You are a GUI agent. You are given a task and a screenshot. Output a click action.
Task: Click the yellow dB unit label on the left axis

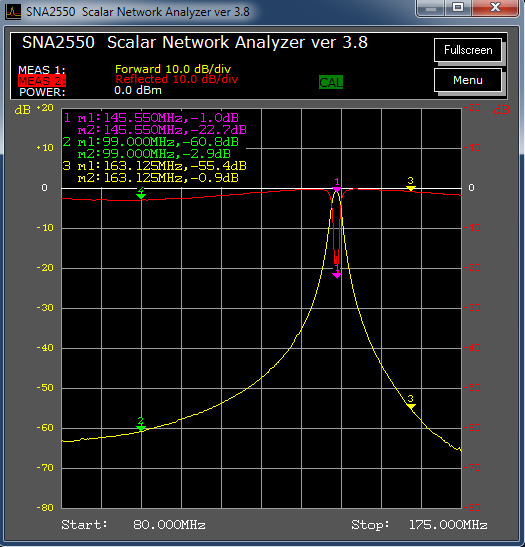click(x=22, y=110)
